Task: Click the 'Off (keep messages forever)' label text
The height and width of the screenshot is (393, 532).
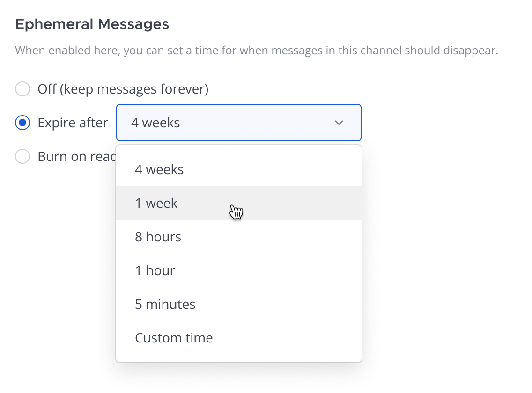Action: click(123, 89)
